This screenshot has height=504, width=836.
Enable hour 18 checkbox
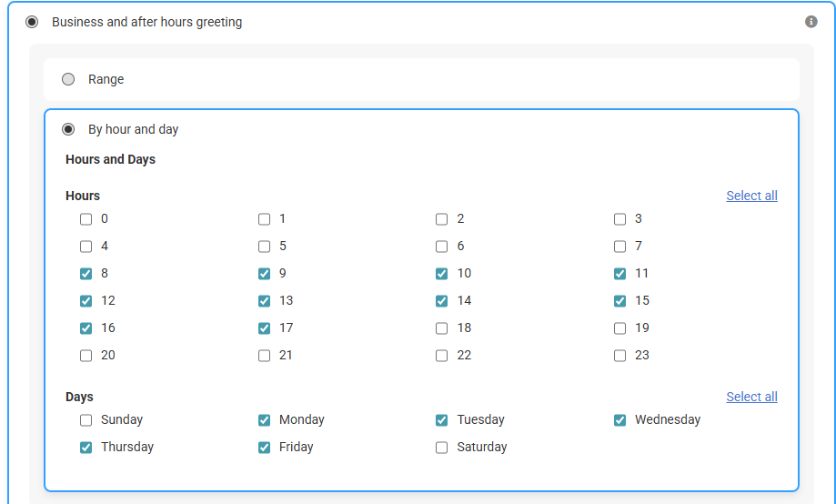pos(441,328)
